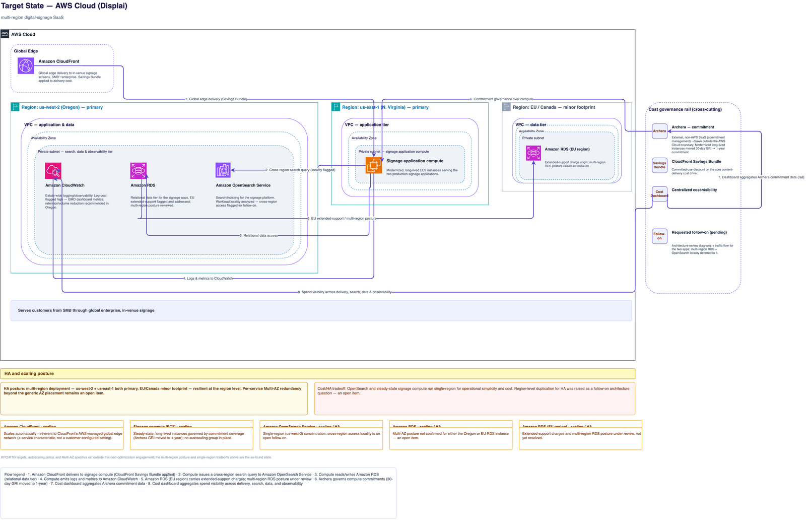Click 'Centralized cost-visibility' heading
The height and width of the screenshot is (532, 806).
(x=694, y=190)
